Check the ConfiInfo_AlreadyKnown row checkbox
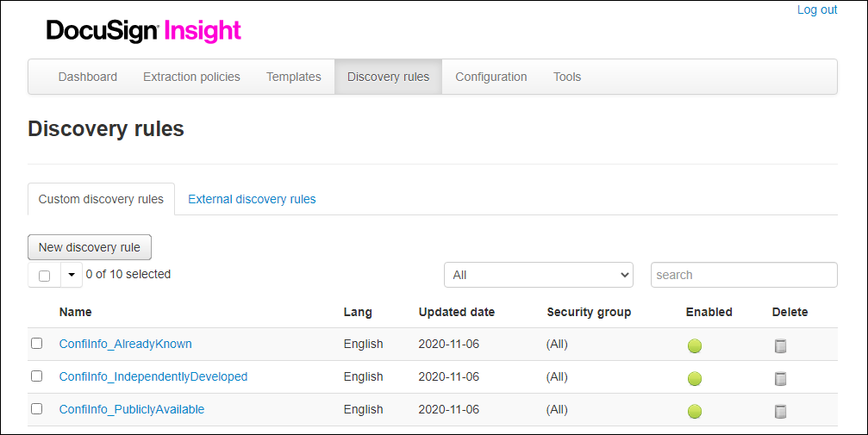 pos(36,343)
